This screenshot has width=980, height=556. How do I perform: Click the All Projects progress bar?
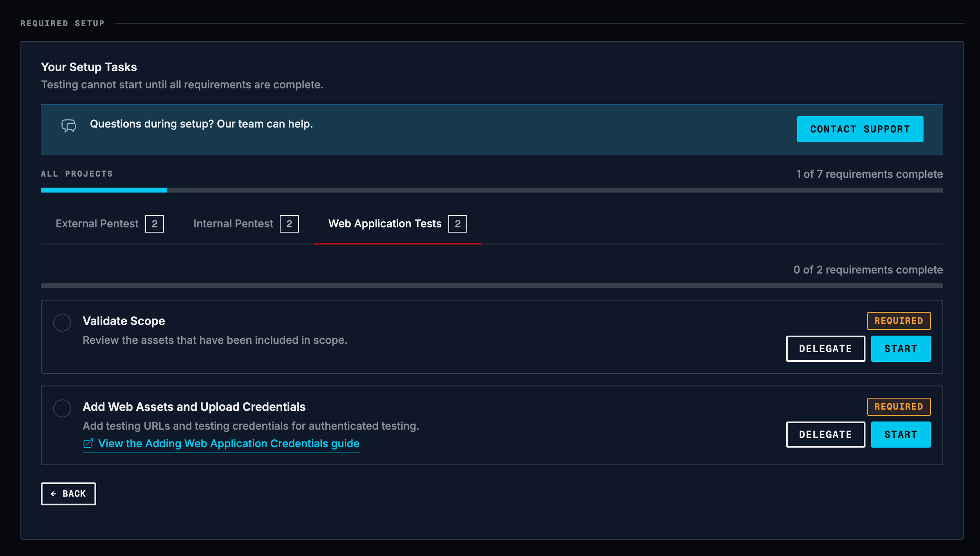[492, 190]
